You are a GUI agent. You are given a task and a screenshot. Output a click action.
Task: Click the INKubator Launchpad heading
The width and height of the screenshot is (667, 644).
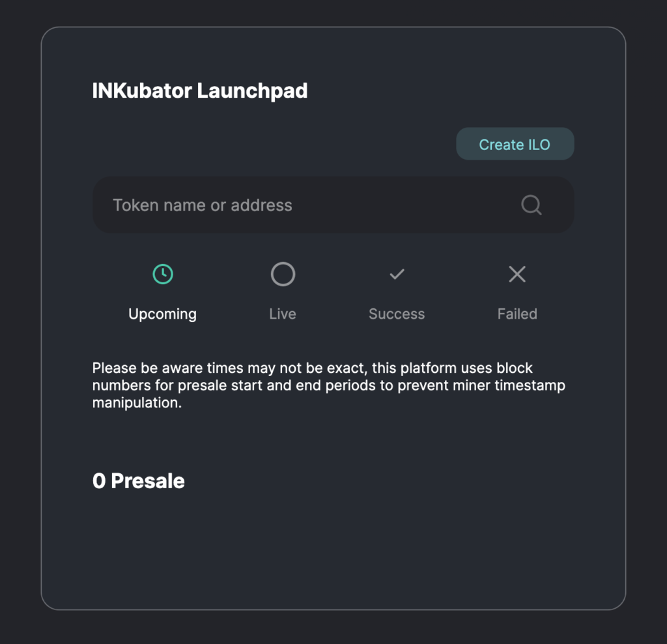(200, 91)
